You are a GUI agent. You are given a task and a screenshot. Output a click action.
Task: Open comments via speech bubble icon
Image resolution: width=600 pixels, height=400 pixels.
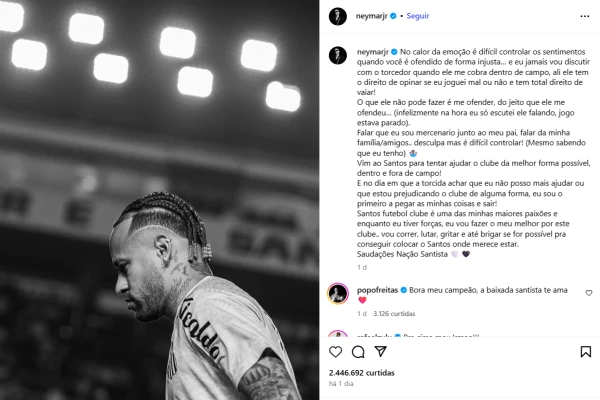358,352
